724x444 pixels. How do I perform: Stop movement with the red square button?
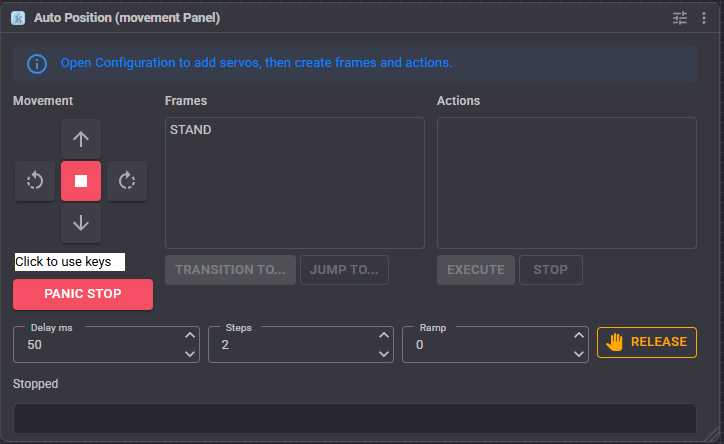(81, 180)
